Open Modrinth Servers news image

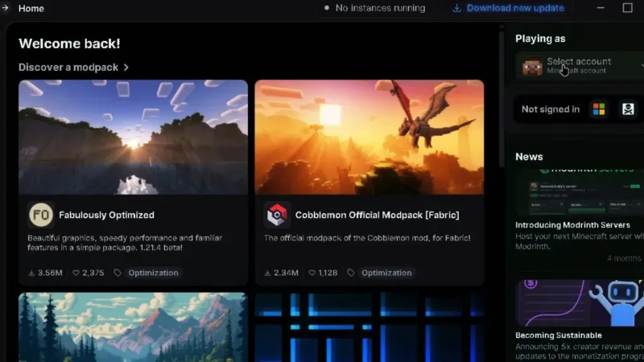580,191
